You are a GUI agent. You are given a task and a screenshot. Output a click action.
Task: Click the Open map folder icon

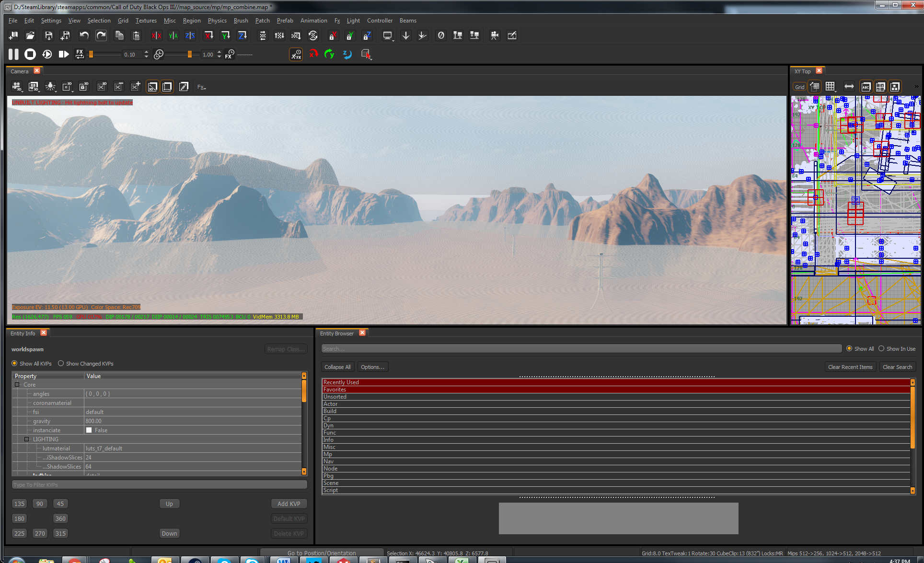[30, 35]
